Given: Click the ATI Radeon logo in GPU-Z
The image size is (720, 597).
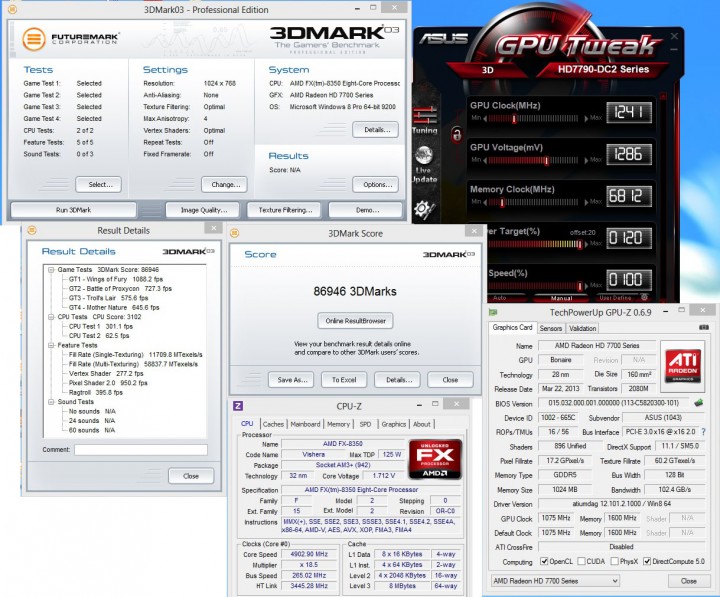Looking at the screenshot, I should click(683, 366).
